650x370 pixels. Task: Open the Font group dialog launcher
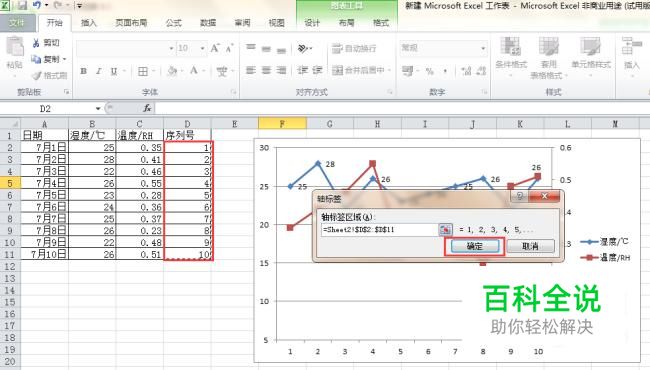pyautogui.click(x=233, y=92)
